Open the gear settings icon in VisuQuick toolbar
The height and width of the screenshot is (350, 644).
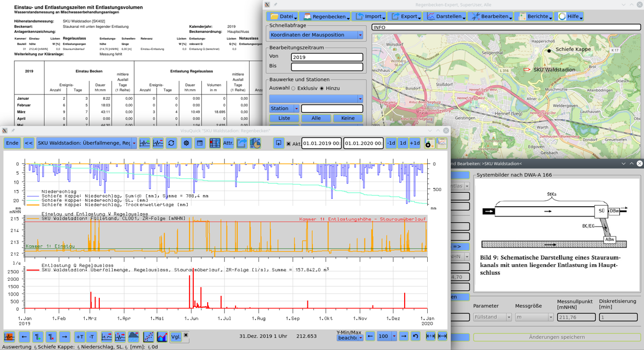point(186,143)
